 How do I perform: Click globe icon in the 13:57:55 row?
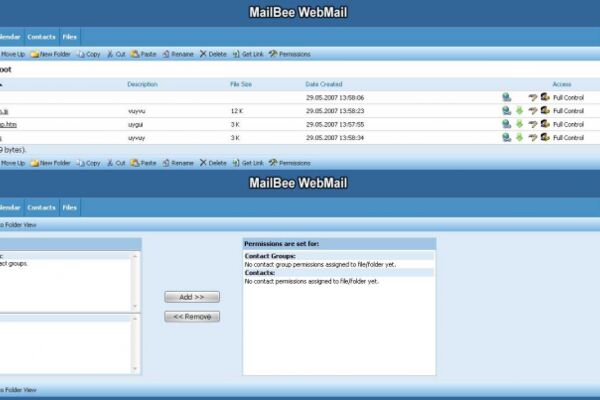[507, 124]
